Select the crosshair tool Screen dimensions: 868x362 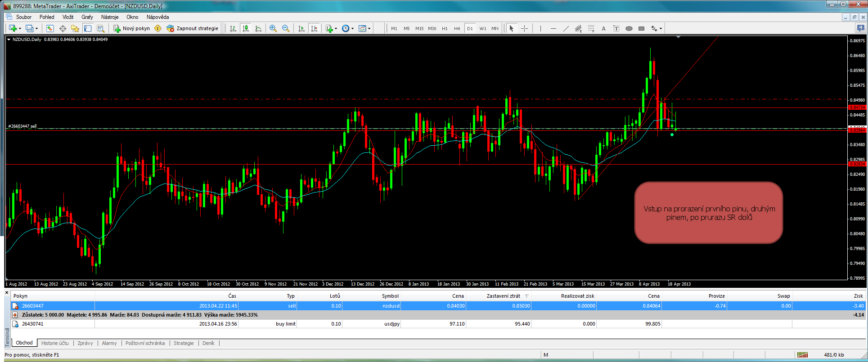[524, 28]
